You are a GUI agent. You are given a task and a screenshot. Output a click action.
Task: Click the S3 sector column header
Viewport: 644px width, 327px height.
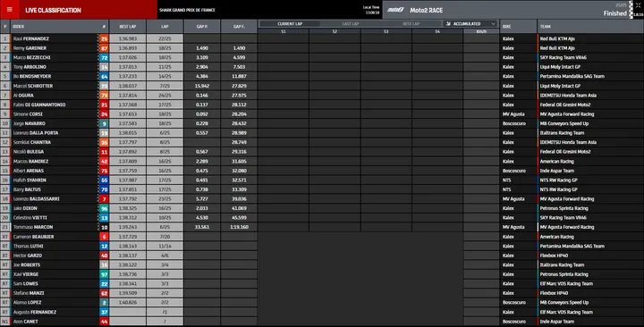click(386, 31)
